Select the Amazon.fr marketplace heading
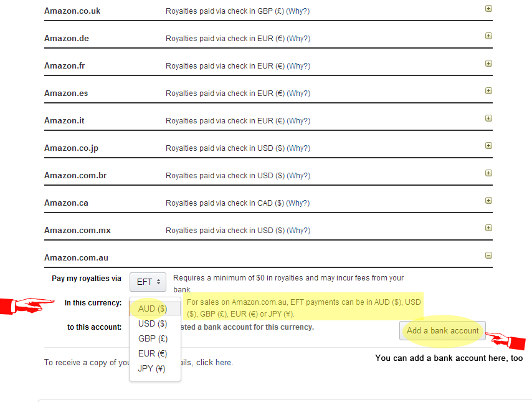 coord(64,65)
